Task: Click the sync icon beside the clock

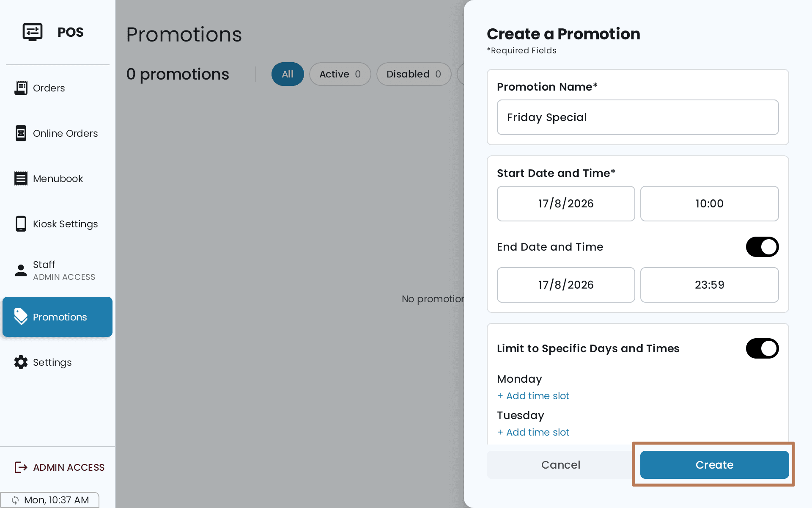Action: click(15, 500)
